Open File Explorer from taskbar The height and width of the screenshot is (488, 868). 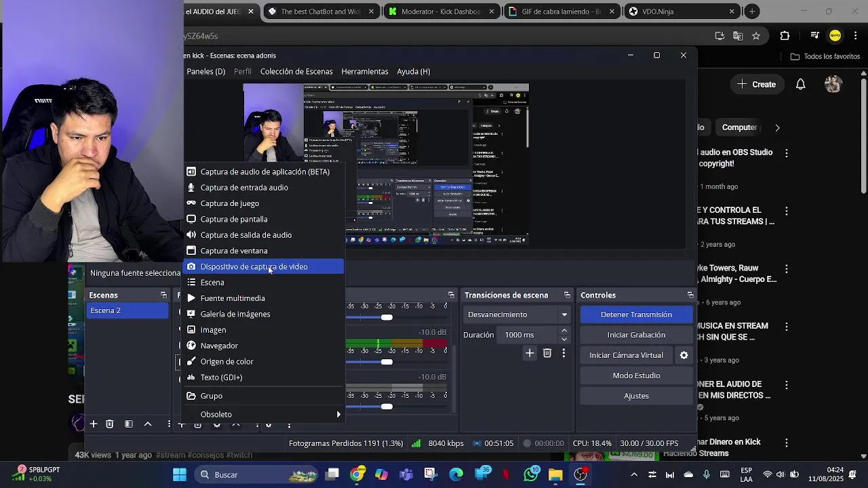[555, 474]
